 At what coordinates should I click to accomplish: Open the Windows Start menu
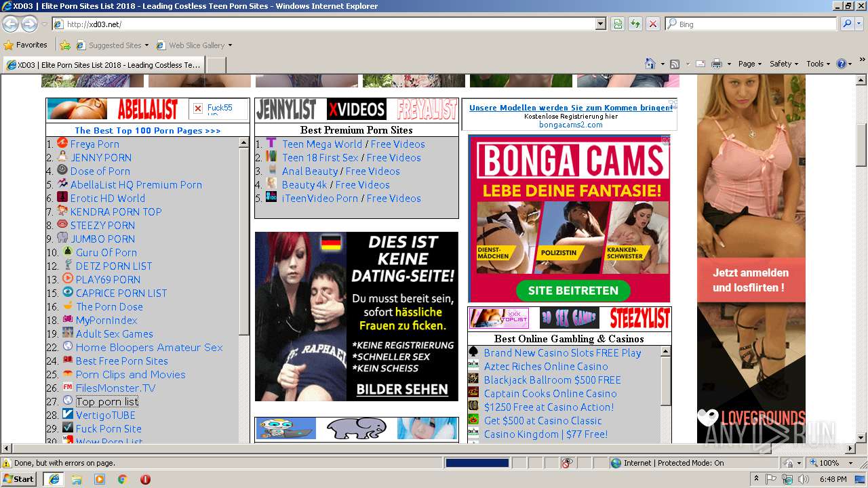click(x=19, y=479)
